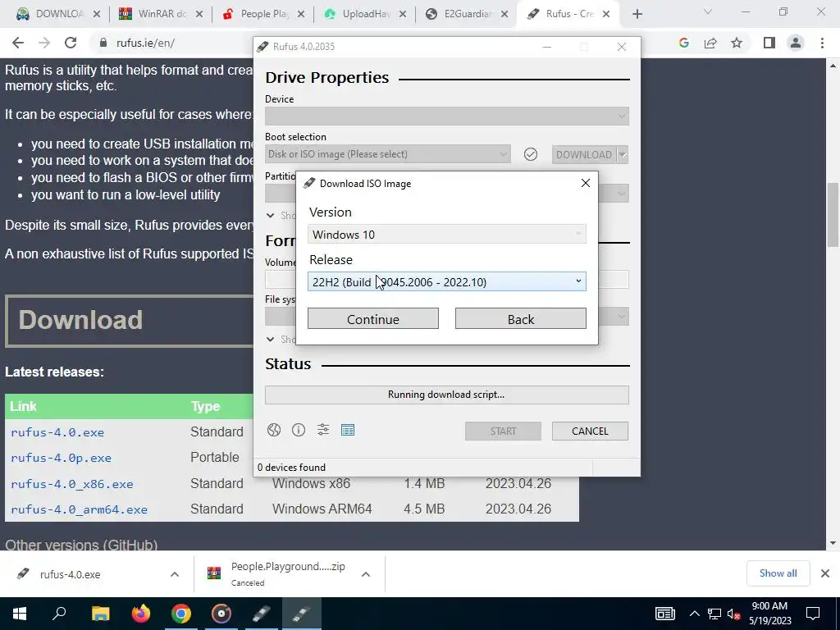Download rufus-4.0.exe link
The width and height of the screenshot is (840, 630).
(x=57, y=432)
